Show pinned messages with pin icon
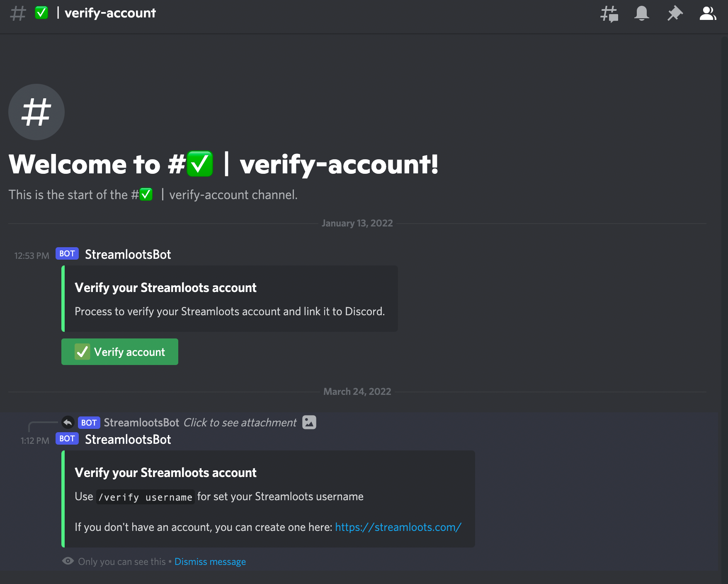The width and height of the screenshot is (728, 584). click(675, 13)
